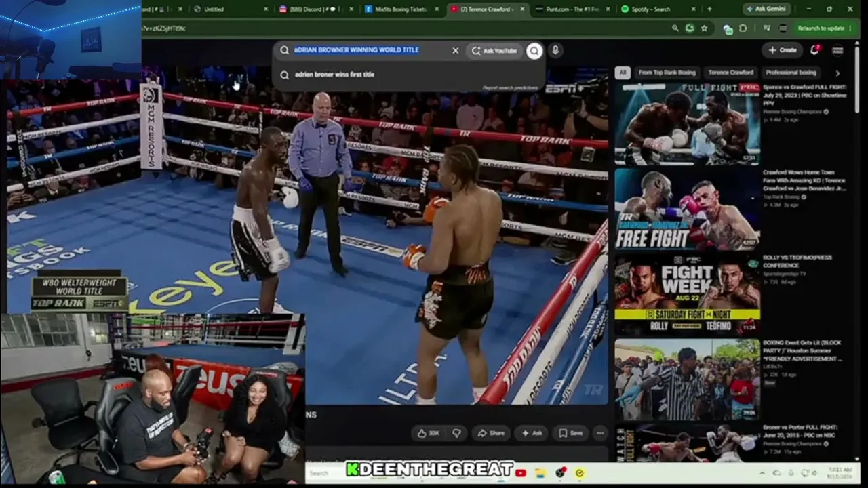868x488 pixels.
Task: Close the Misfits Boxing Tickets tab
Action: click(437, 9)
